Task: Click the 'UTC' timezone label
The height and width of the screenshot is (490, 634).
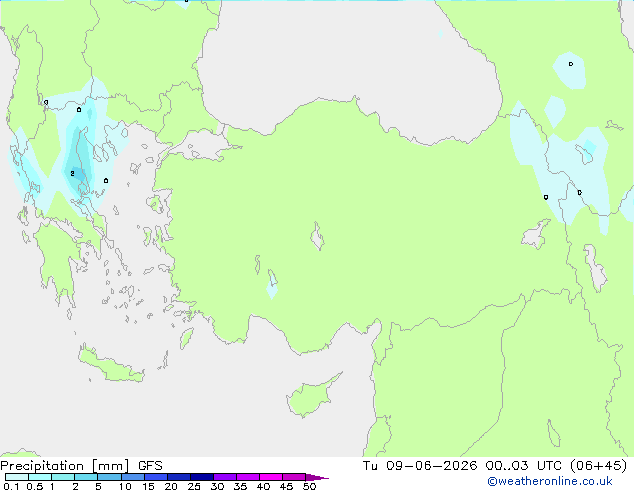Action: click(x=549, y=466)
